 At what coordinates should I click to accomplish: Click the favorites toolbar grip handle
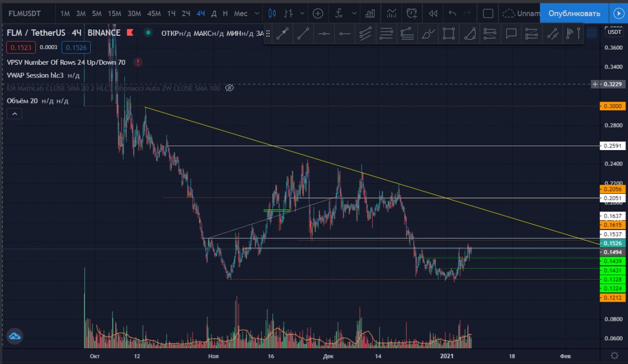pos(269,33)
